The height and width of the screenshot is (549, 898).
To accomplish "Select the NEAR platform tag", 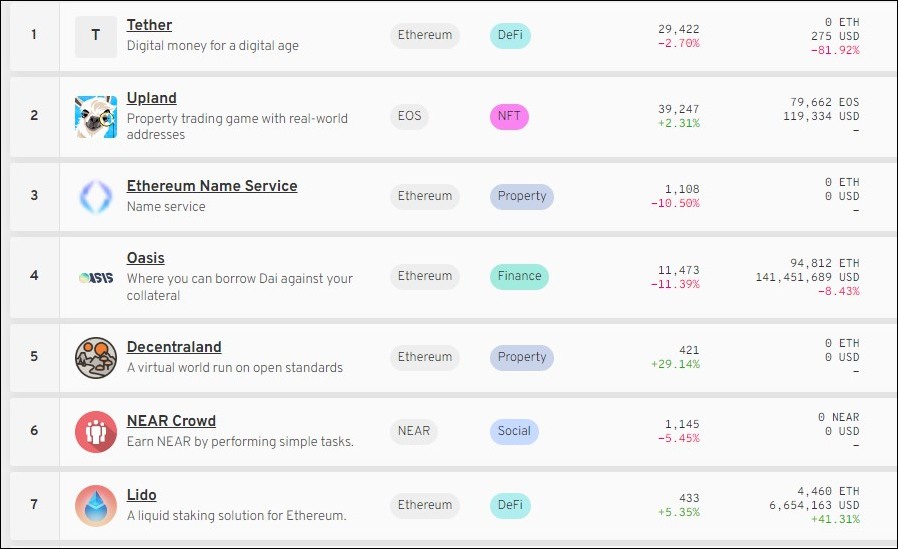I will point(414,431).
